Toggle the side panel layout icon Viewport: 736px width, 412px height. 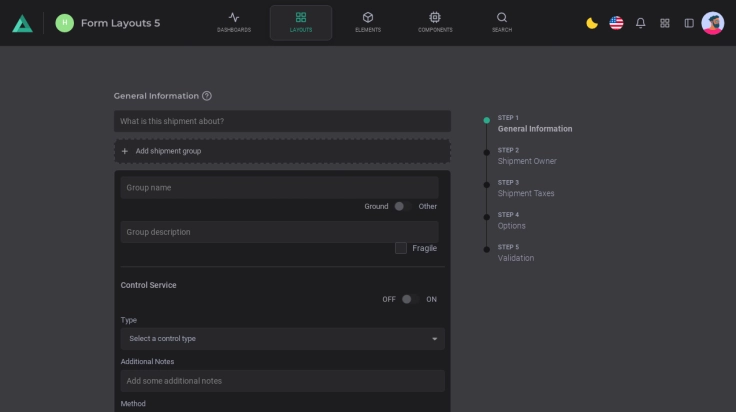689,23
